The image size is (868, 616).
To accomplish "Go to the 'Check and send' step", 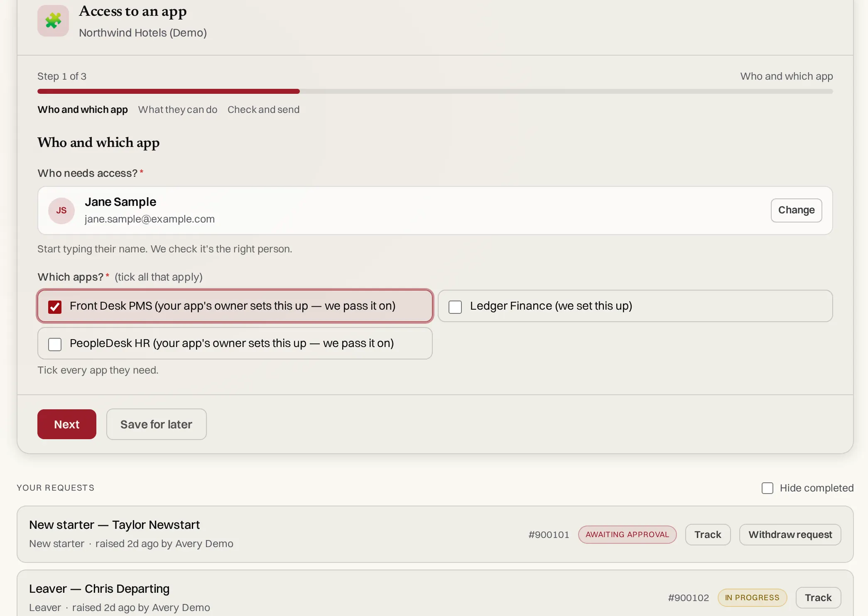I will point(263,110).
